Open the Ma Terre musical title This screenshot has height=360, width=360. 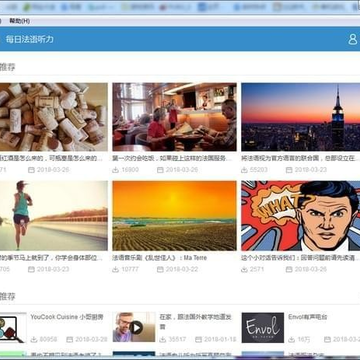click(160, 258)
